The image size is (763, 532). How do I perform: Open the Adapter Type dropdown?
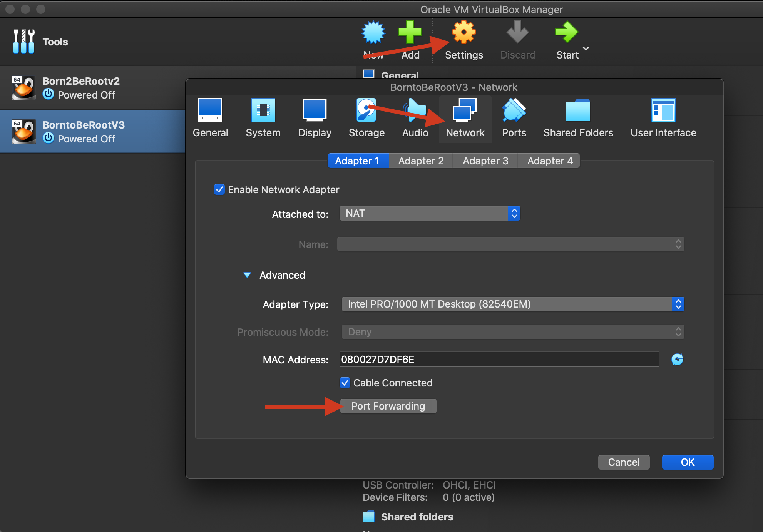(513, 304)
